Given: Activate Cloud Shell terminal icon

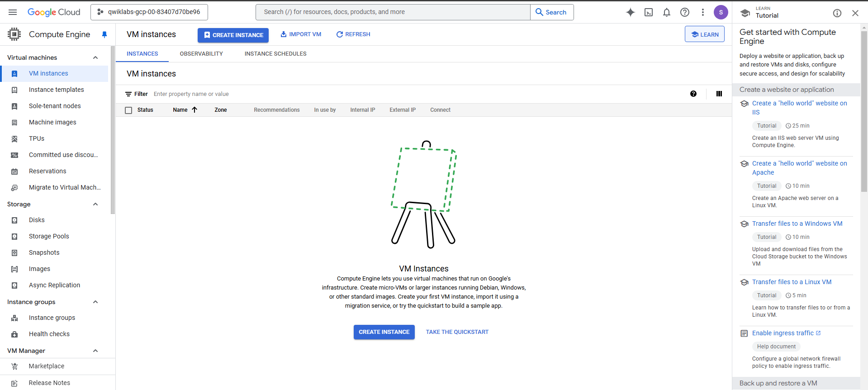Looking at the screenshot, I should click(x=649, y=12).
